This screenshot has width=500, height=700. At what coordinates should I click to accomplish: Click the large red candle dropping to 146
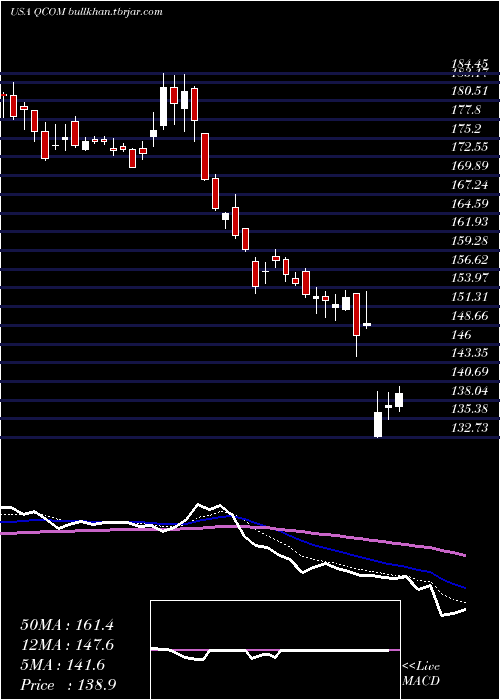[x=356, y=314]
